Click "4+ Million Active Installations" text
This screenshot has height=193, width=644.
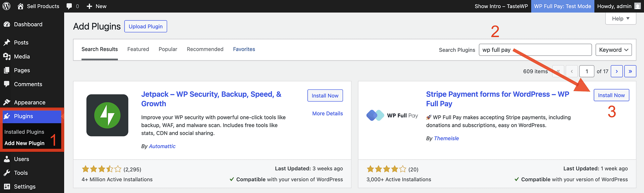(117, 180)
